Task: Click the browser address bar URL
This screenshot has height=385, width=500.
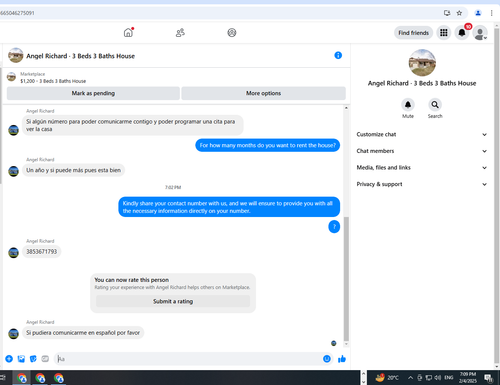Action: click(x=17, y=13)
